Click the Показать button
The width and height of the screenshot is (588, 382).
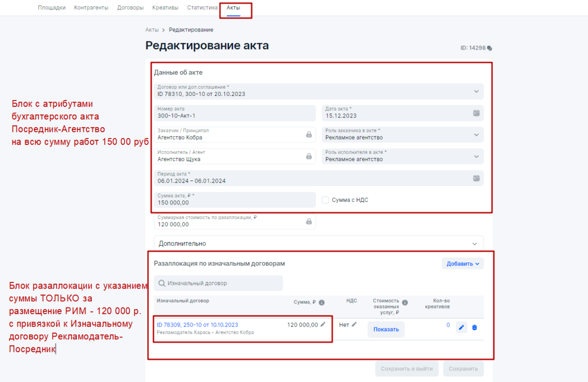(x=386, y=329)
